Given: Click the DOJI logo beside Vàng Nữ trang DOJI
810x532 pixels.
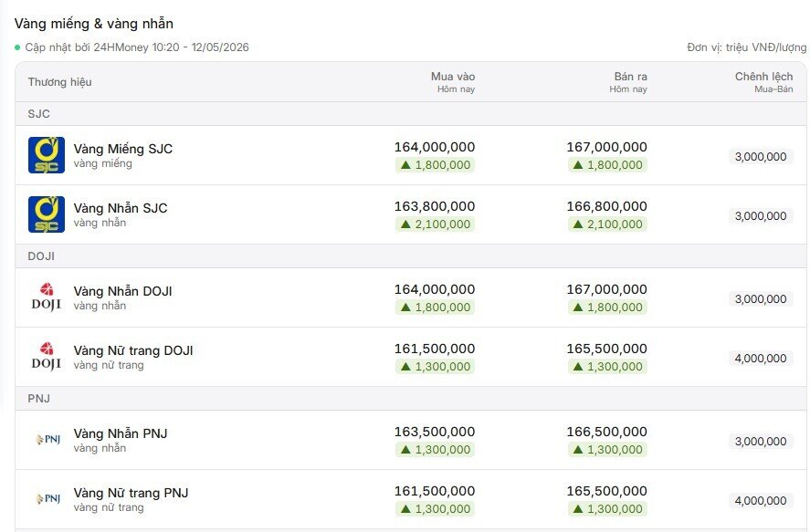Looking at the screenshot, I should coord(47,357).
